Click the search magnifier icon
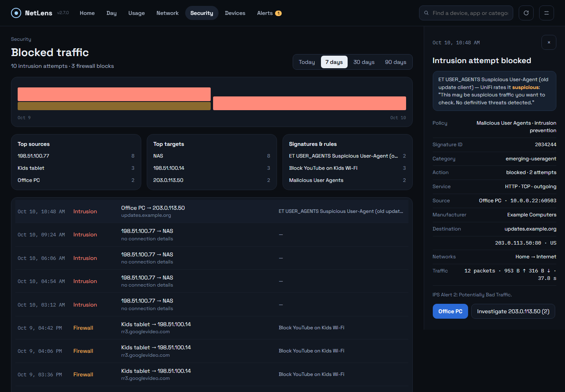Image resolution: width=565 pixels, height=392 pixels. click(x=426, y=13)
